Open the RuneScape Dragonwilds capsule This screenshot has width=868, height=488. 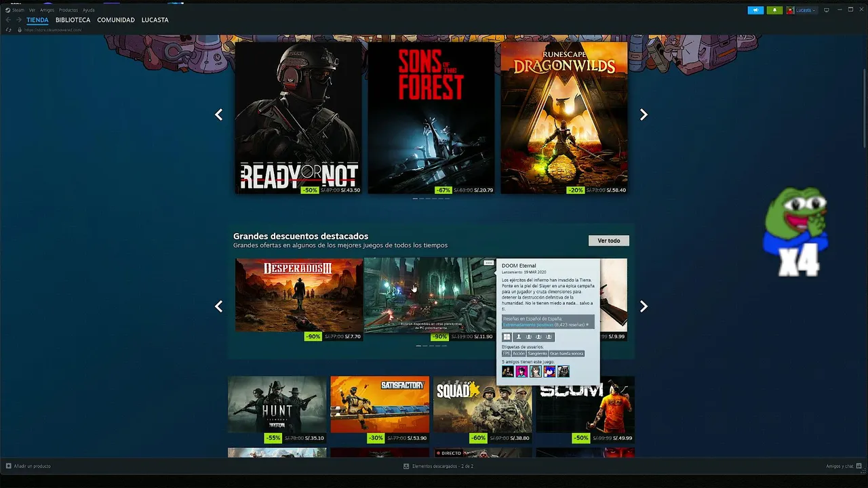click(564, 117)
